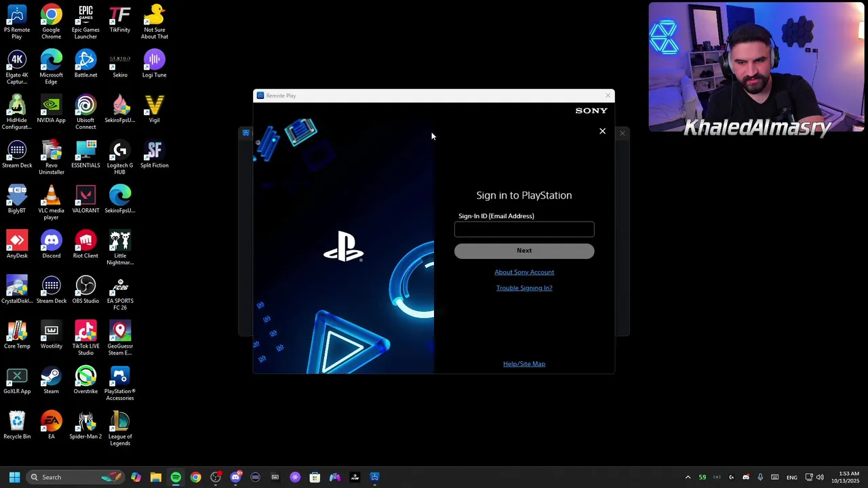
Task: Open Battle.net desktop shortcut
Action: (85, 64)
